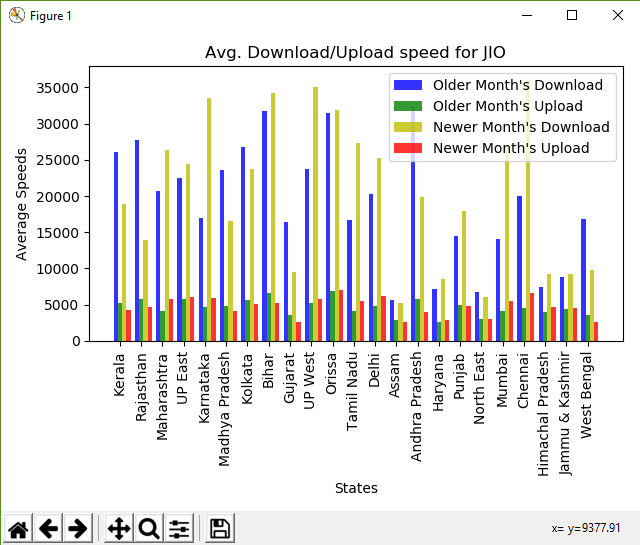Click Karnataka's yellow newer download bar

(x=209, y=220)
